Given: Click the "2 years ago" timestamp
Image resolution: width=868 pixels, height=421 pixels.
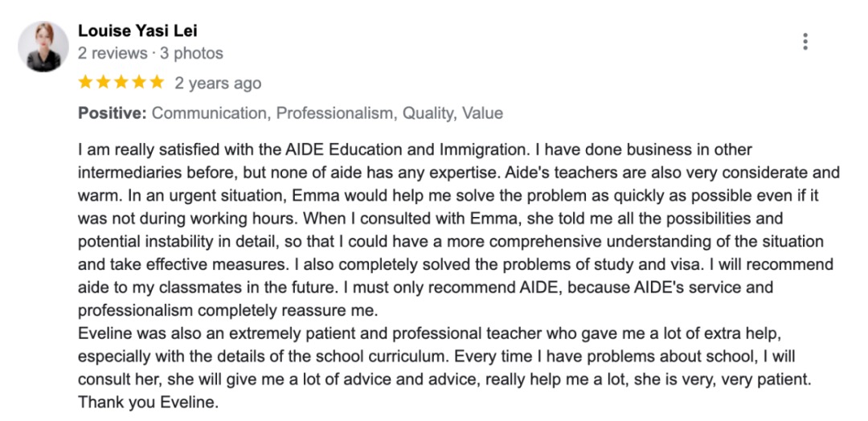Looking at the screenshot, I should [x=218, y=83].
